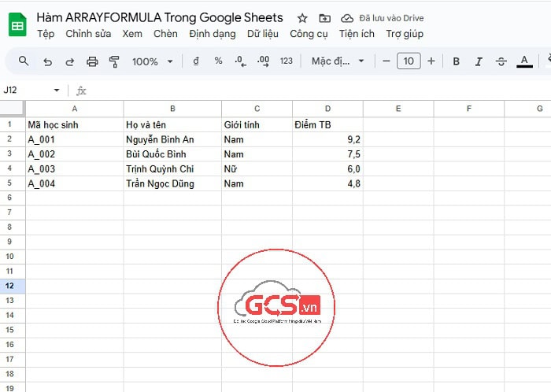
Task: Star this spreadsheet document
Action: point(301,18)
